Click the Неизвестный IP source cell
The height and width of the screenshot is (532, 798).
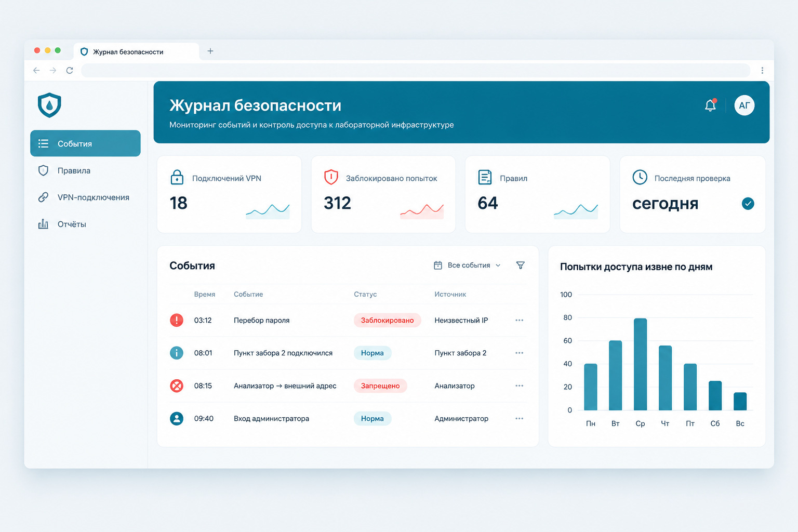click(461, 321)
